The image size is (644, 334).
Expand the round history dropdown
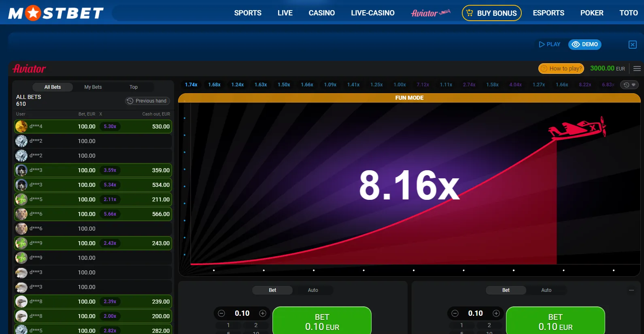point(629,85)
